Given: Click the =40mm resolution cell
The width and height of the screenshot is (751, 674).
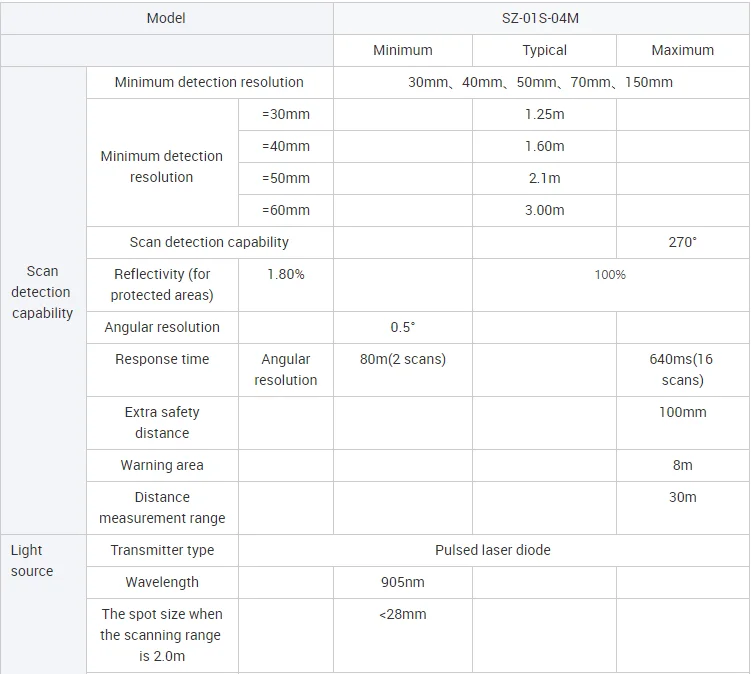Looking at the screenshot, I should 286,146.
